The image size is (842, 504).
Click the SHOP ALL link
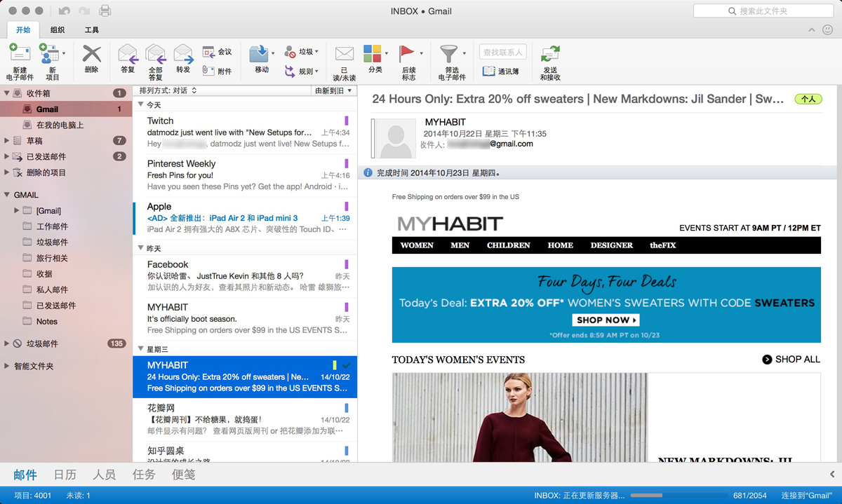[x=791, y=360]
